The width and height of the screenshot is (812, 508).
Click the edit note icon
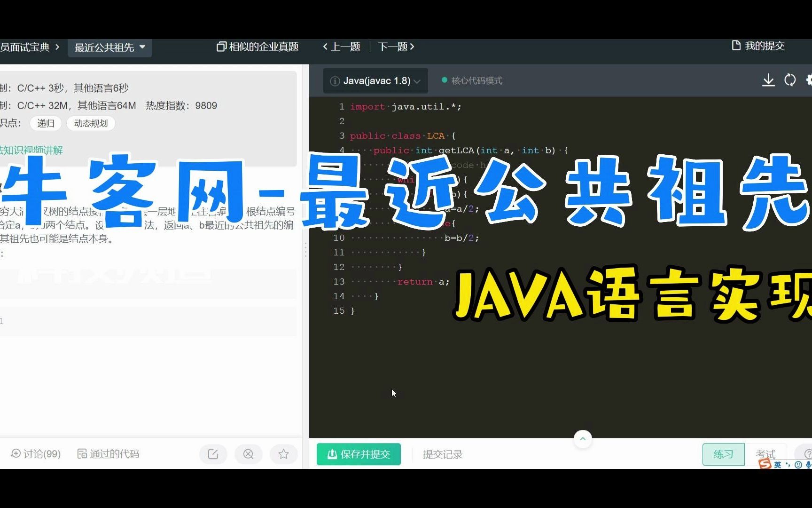pos(213,454)
